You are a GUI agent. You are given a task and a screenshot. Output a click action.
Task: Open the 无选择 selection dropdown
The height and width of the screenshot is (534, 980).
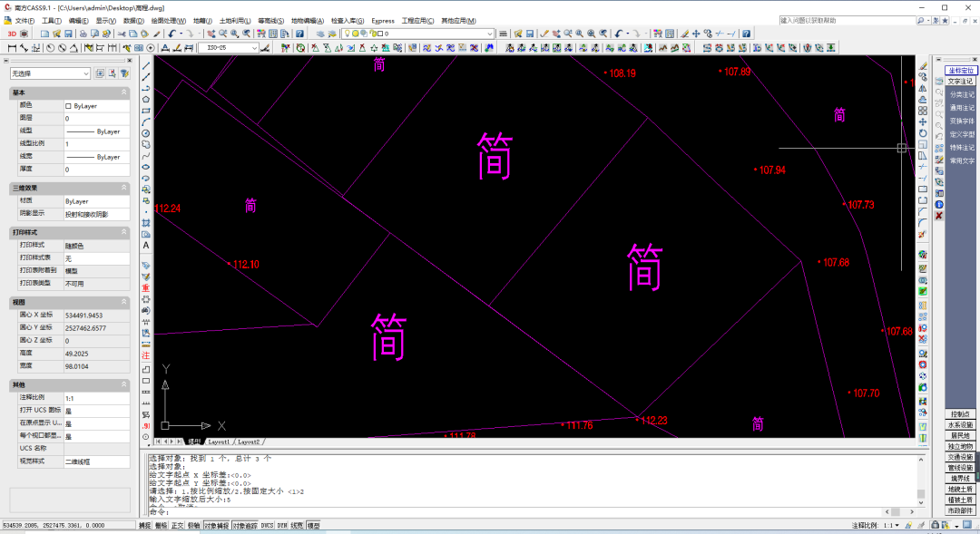50,73
